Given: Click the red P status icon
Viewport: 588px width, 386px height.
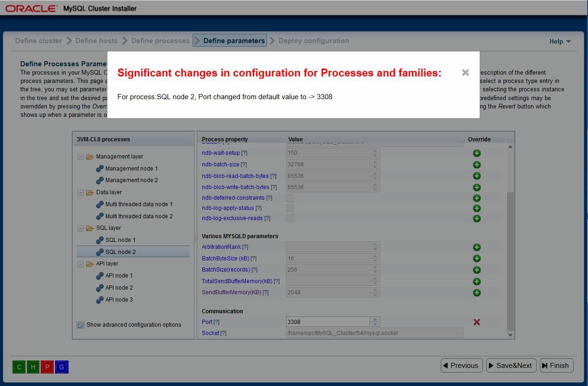Looking at the screenshot, I should tap(47, 367).
